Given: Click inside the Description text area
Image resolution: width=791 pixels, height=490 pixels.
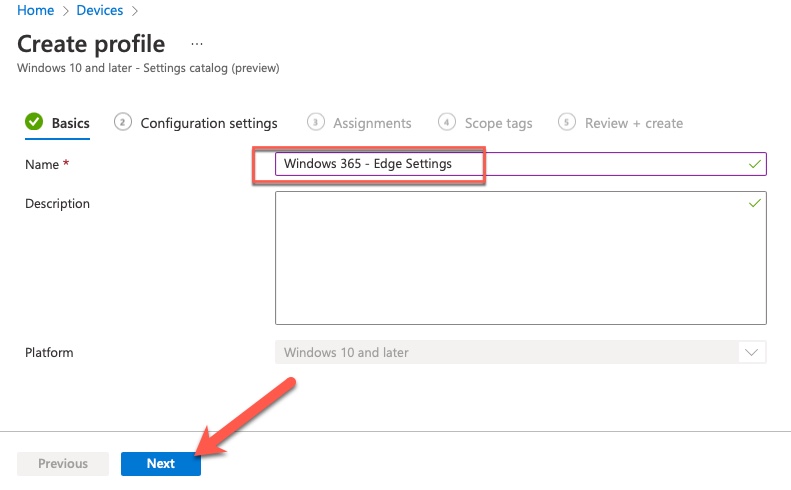Looking at the screenshot, I should 521,258.
